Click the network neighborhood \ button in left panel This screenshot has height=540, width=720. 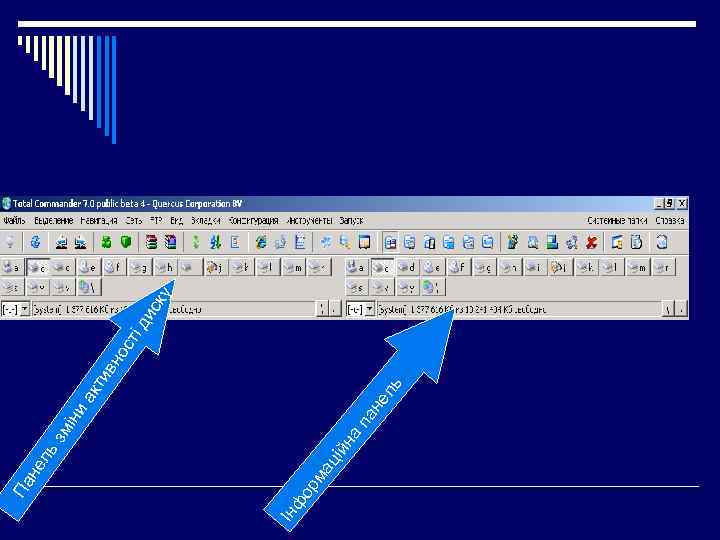click(x=89, y=287)
